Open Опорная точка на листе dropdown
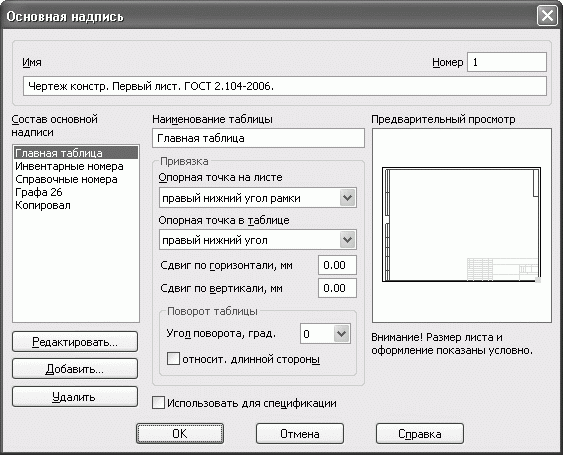Screen dimensions: 563x455 (x=258, y=198)
